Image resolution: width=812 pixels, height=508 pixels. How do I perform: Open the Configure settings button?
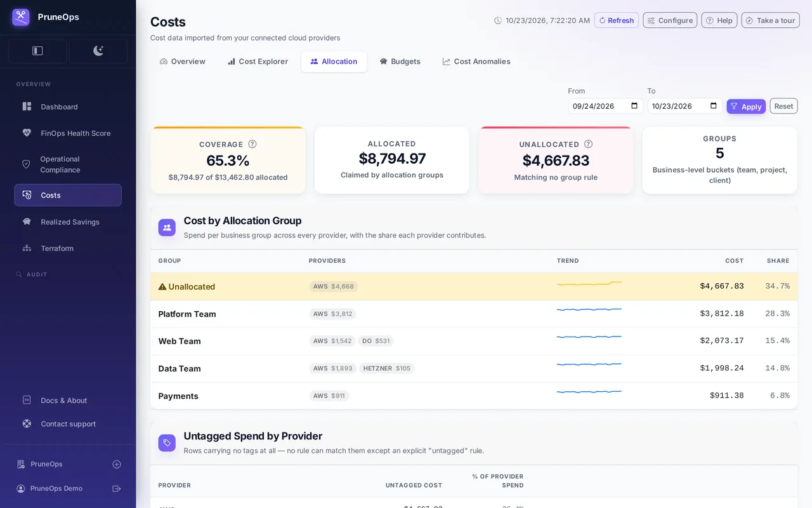pyautogui.click(x=670, y=20)
